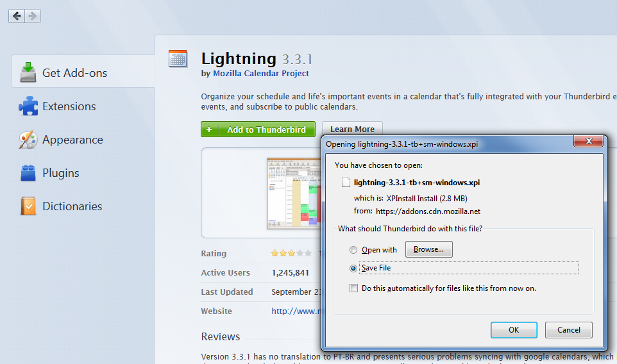Click the Lightning calendar add-on icon
This screenshot has width=617, height=364.
[178, 59]
